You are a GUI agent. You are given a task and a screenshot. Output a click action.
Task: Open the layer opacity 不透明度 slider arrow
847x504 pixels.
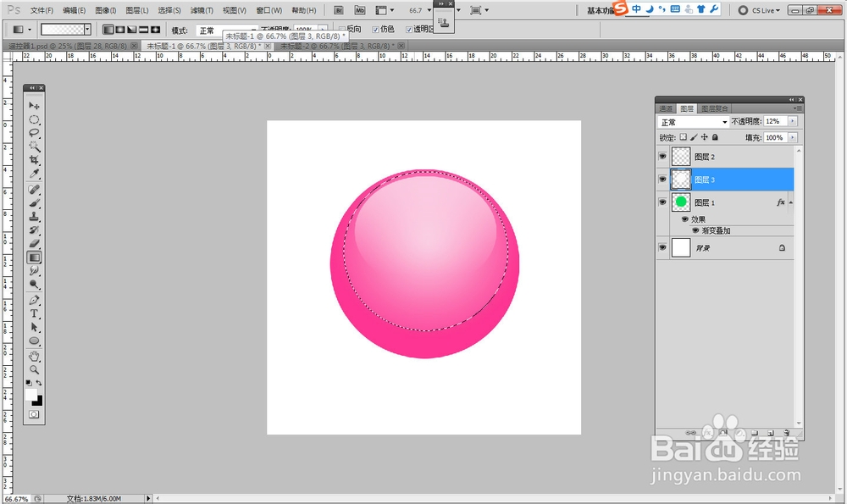(x=793, y=122)
